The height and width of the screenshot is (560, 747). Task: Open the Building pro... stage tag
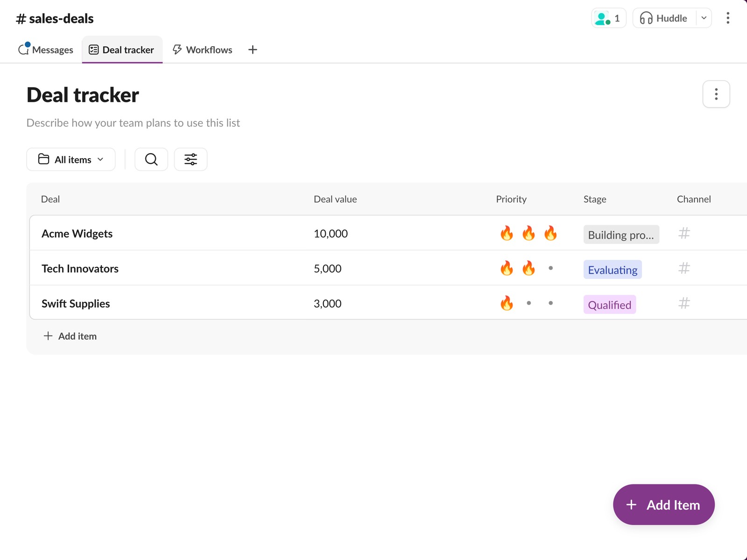coord(621,234)
